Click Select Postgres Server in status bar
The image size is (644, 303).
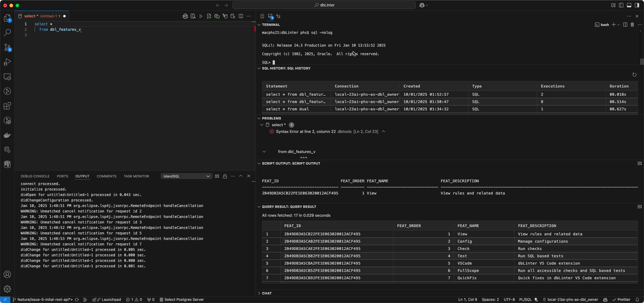[x=182, y=300]
